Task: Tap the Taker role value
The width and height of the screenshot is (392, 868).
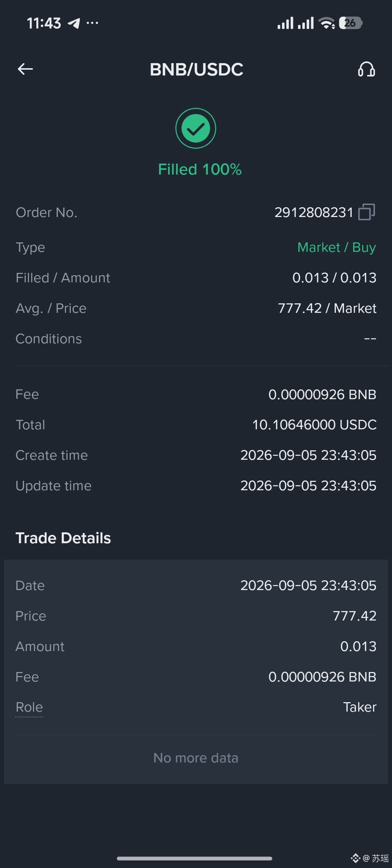Action: [x=360, y=707]
